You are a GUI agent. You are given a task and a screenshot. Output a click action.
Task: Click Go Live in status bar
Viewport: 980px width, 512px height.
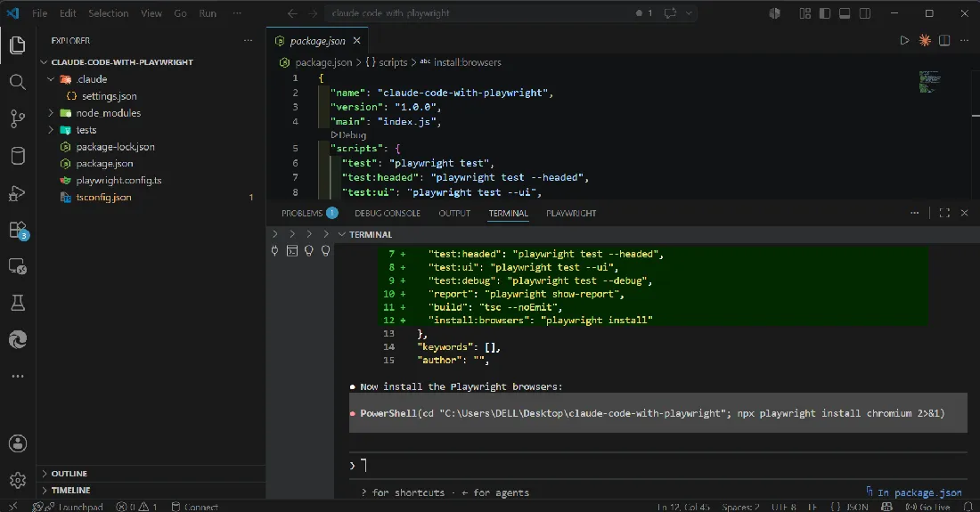(928, 507)
